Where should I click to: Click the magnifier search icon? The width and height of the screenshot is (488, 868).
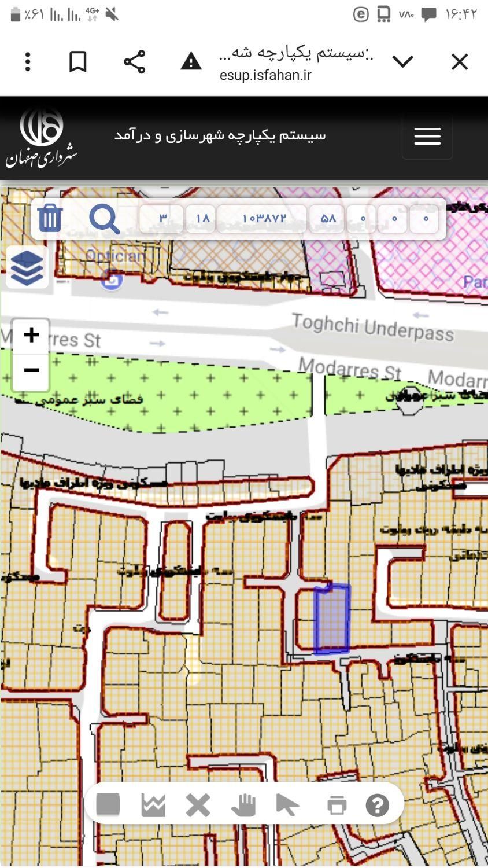pos(104,219)
